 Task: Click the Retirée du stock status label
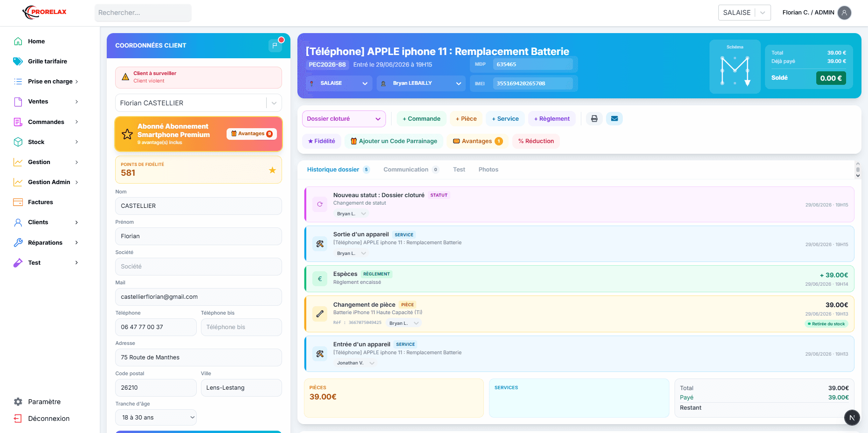point(827,324)
